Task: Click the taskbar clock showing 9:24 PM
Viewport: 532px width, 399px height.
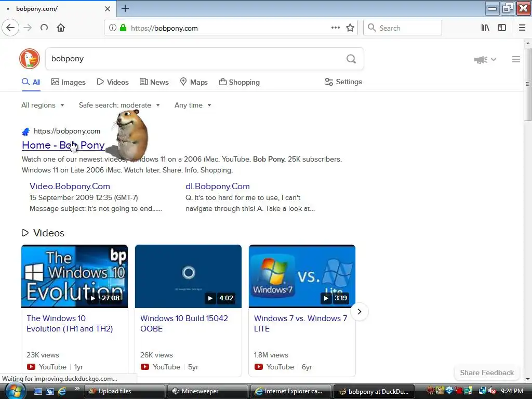Action: pyautogui.click(x=512, y=391)
